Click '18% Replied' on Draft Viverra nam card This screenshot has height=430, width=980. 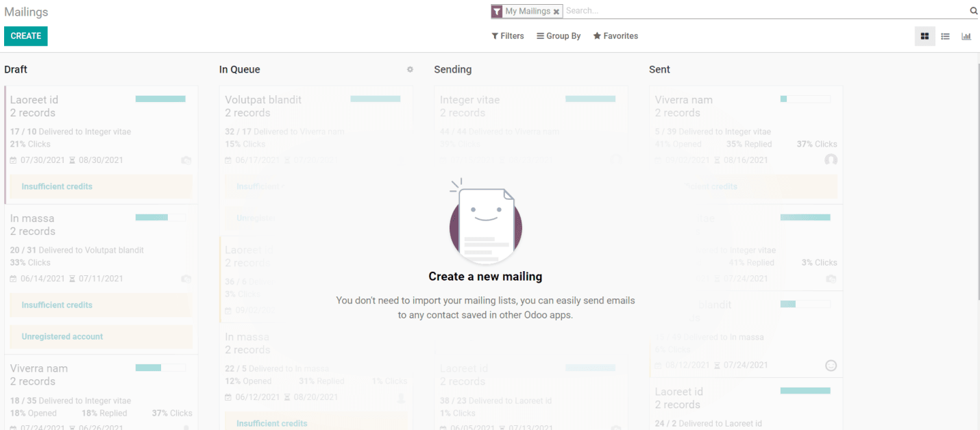coord(104,413)
